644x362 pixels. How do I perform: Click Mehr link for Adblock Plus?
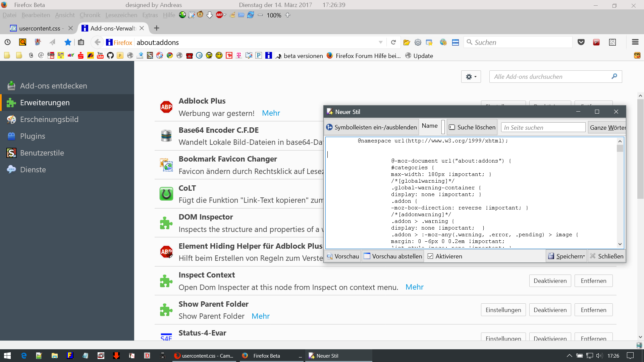tap(271, 113)
